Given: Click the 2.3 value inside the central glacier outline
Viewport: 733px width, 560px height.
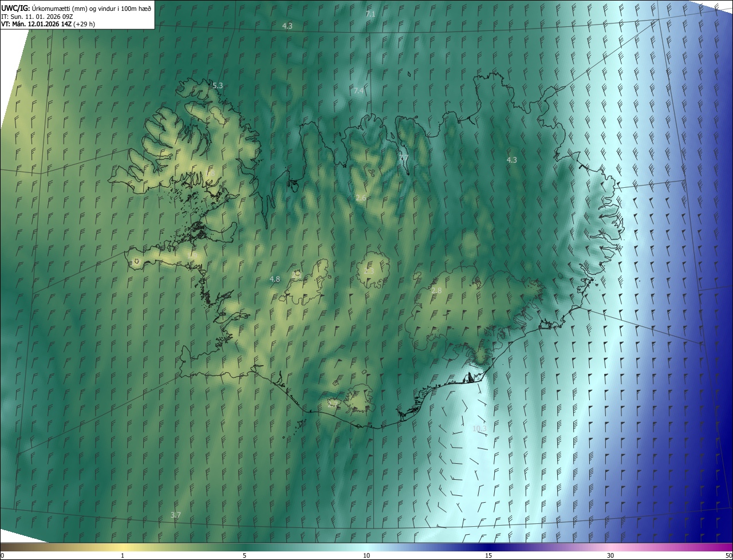Looking at the screenshot, I should tap(369, 271).
